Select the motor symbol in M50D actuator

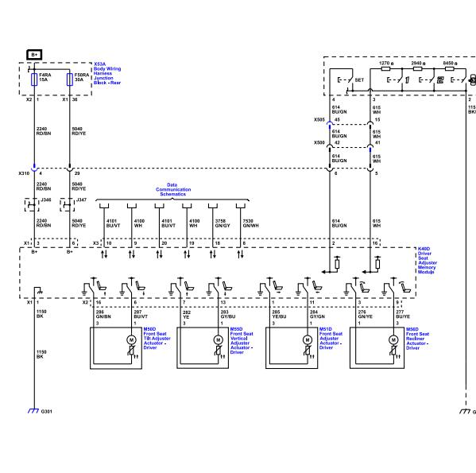click(131, 339)
